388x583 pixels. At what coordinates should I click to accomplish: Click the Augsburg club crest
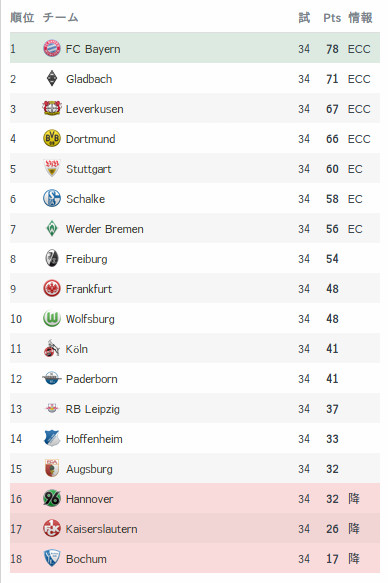[x=52, y=468]
